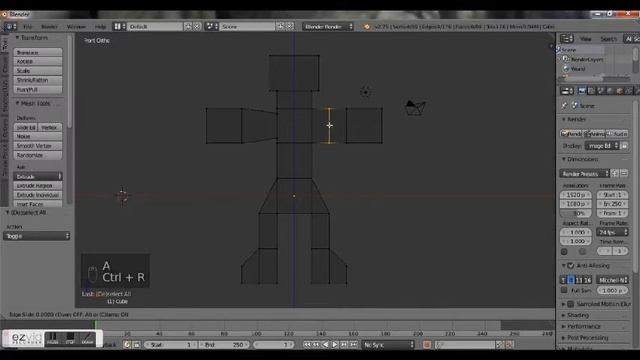
Task: Open the Window menu
Action: (x=76, y=27)
